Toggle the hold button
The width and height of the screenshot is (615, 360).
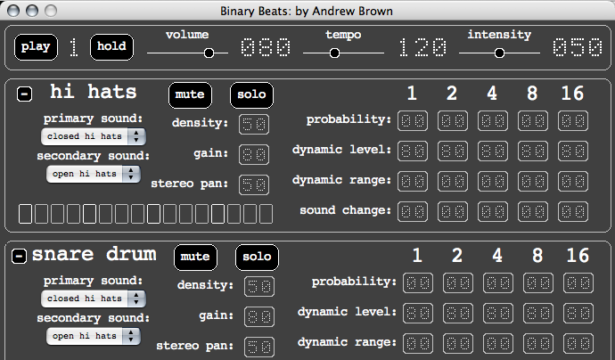click(x=112, y=47)
